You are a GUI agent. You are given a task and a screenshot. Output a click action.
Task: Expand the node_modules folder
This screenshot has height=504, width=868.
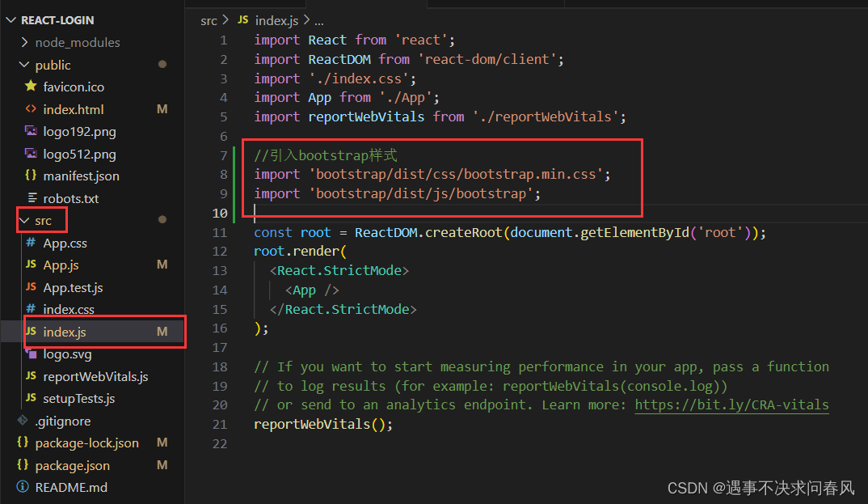pyautogui.click(x=24, y=42)
